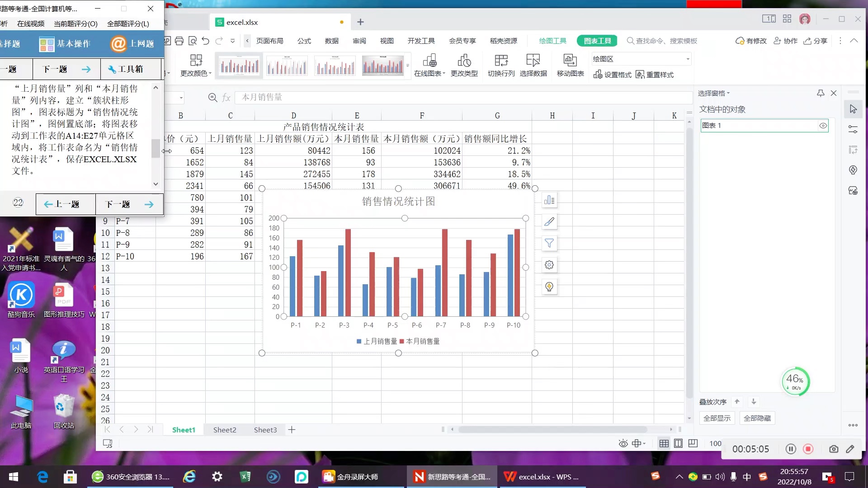This screenshot has height=488, width=868.
Task: Click 分享 share button
Action: pos(816,41)
